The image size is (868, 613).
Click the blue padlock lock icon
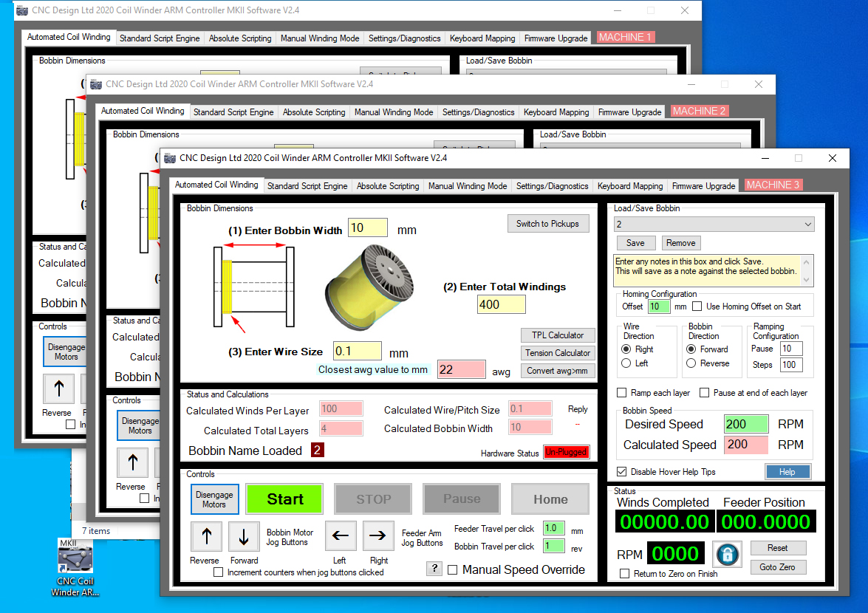click(x=728, y=554)
